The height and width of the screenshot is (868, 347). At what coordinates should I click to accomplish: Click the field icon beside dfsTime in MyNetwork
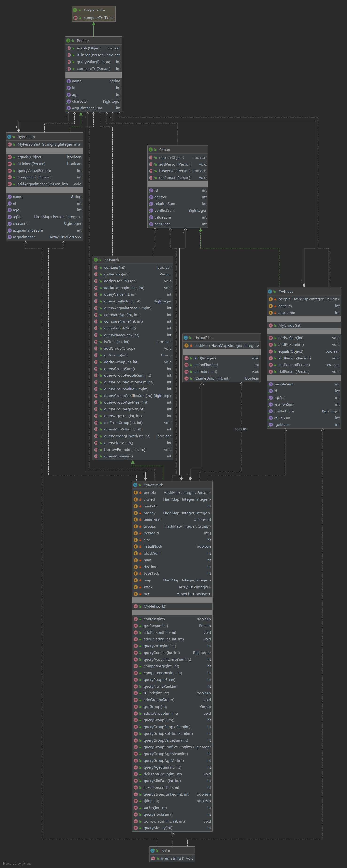point(136,567)
